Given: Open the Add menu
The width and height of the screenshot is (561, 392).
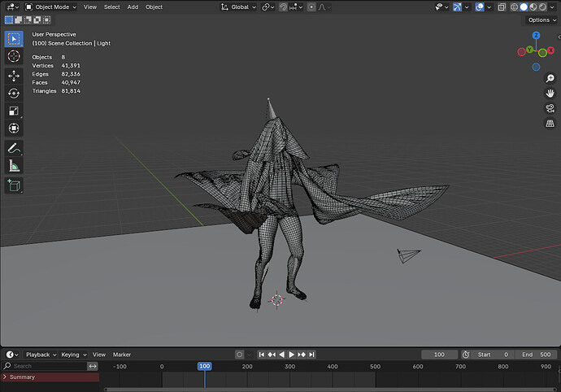Looking at the screenshot, I should click(x=133, y=7).
